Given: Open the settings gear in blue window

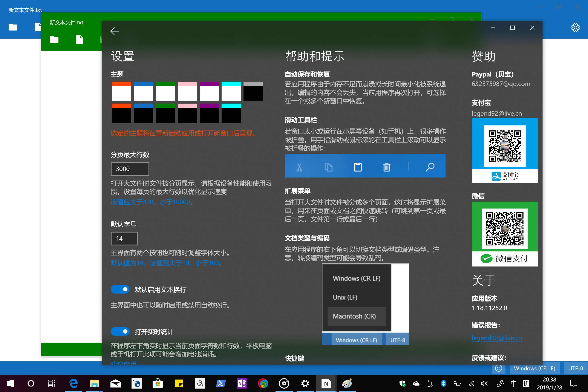Looking at the screenshot, I should coord(575,28).
